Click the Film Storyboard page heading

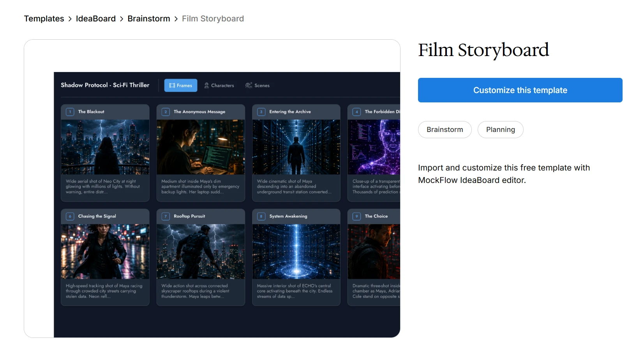click(483, 50)
